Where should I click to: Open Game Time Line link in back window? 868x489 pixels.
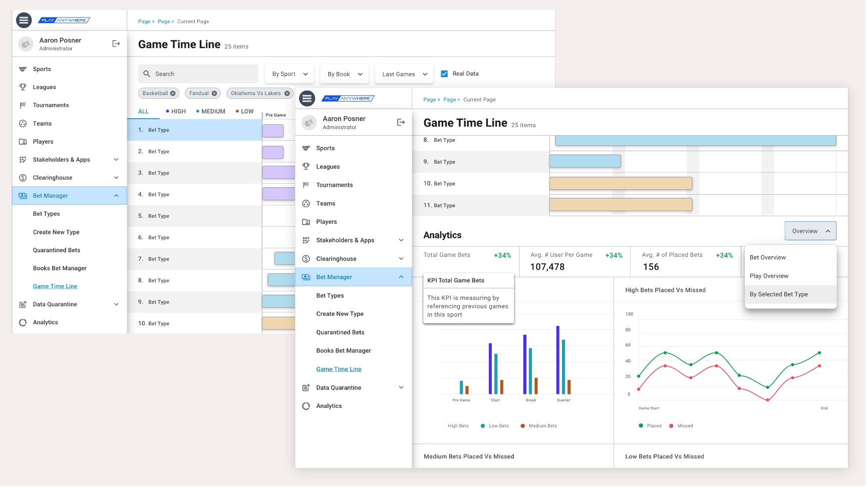[55, 286]
